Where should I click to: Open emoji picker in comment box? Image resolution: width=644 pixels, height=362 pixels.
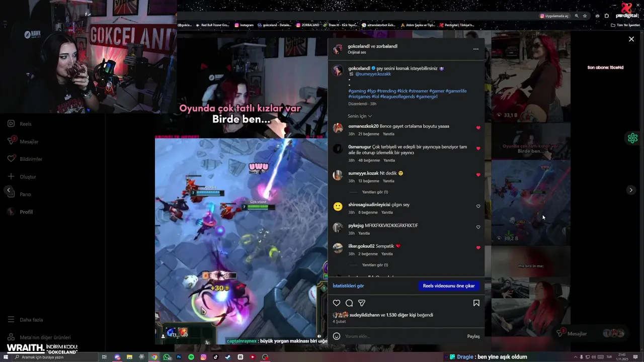337,336
